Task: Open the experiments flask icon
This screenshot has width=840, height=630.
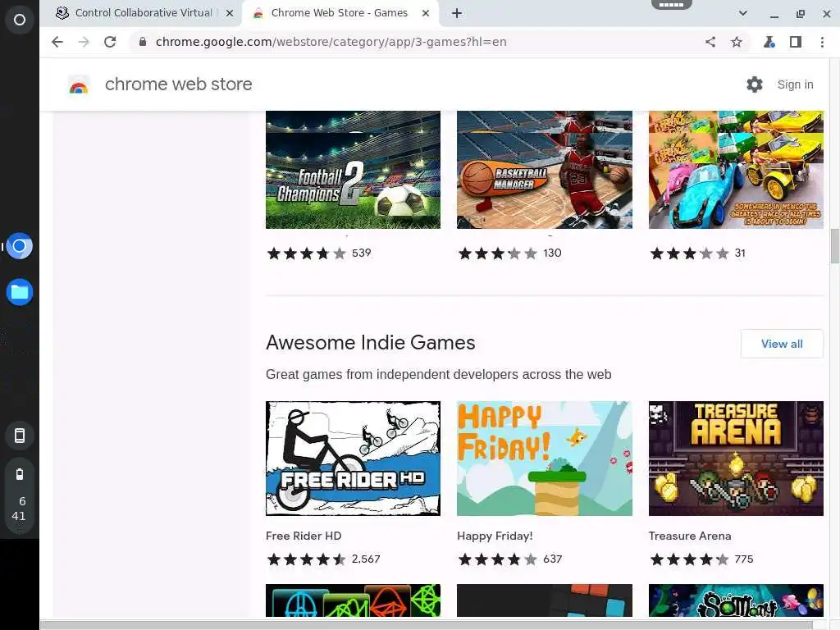Action: pos(769,42)
